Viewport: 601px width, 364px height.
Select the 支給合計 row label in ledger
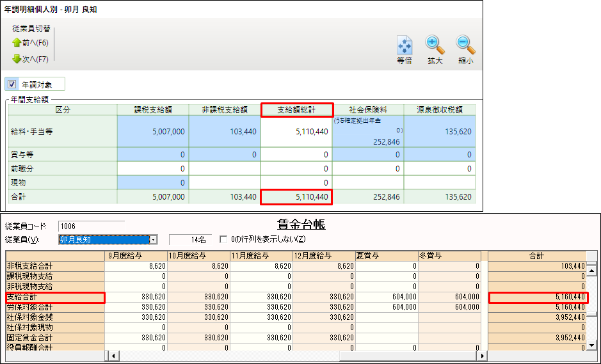point(54,297)
